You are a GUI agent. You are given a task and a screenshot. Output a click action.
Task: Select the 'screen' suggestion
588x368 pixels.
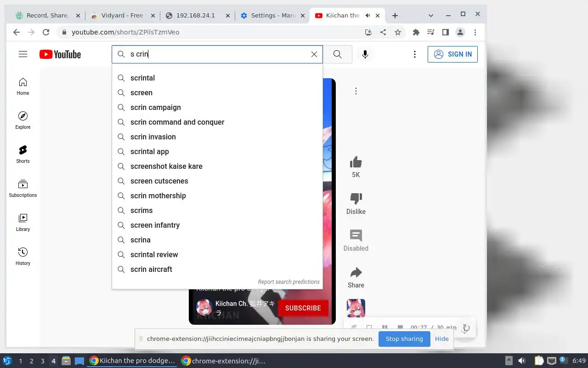click(217, 93)
